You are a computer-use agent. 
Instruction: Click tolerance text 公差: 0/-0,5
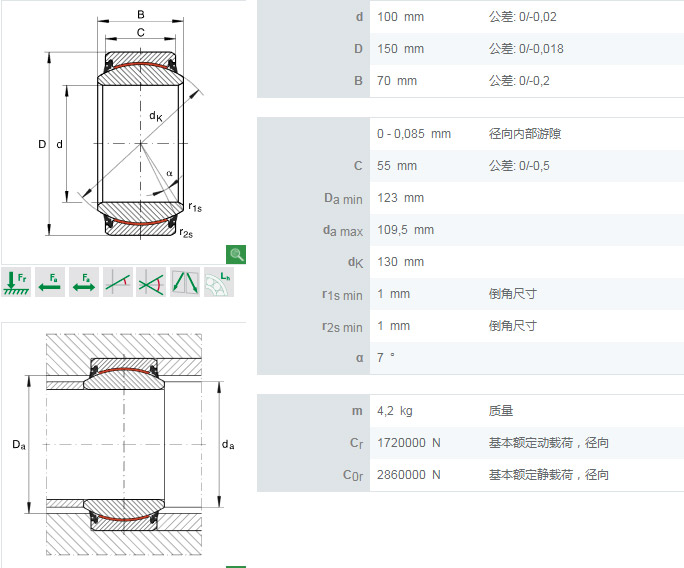[x=519, y=166]
